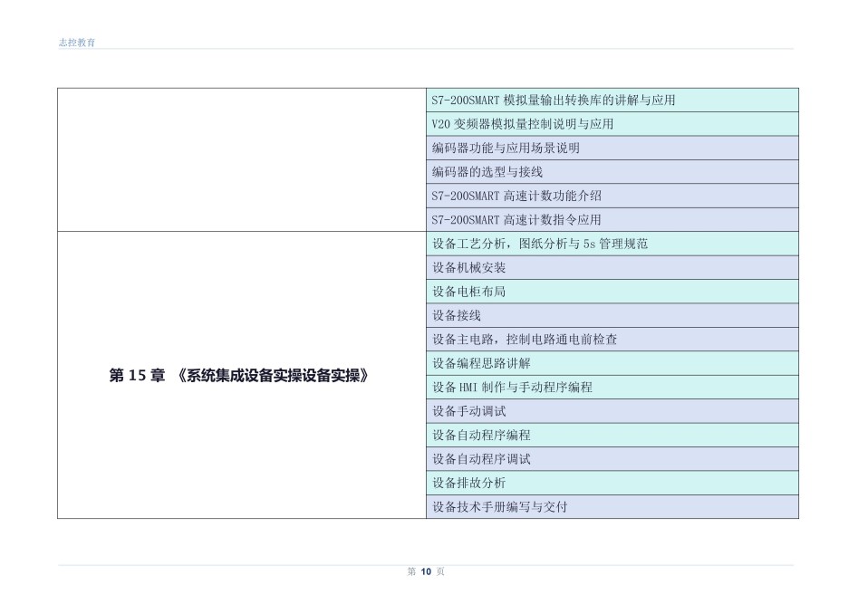Viewport: 868px width, 614px height.
Task: Click the page number 第 10 页 footer
Action: coord(426,571)
